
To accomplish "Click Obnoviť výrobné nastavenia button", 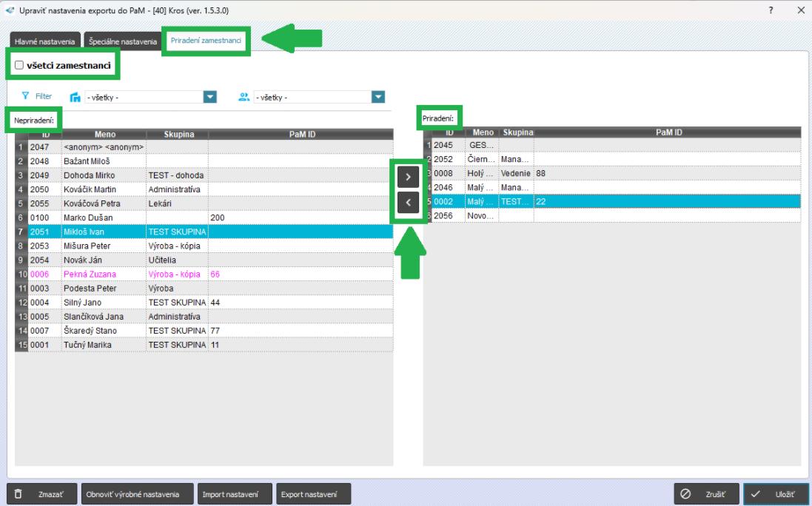I will (x=133, y=493).
